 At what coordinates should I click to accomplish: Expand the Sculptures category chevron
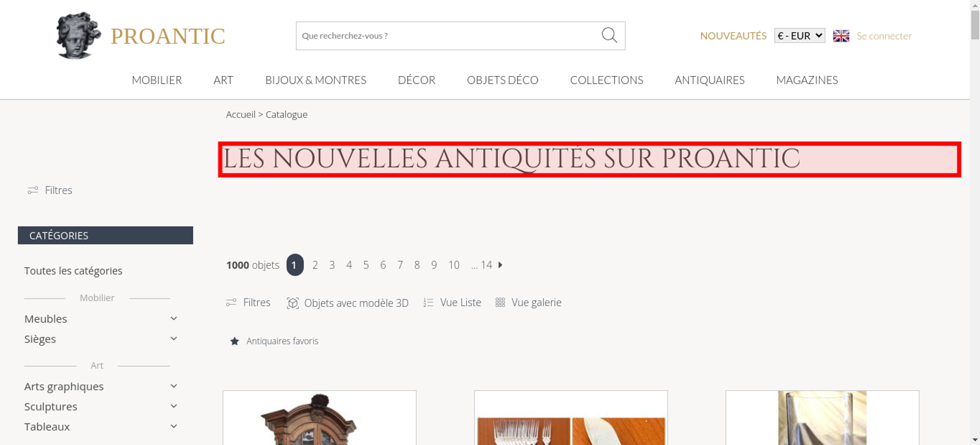pyautogui.click(x=173, y=406)
